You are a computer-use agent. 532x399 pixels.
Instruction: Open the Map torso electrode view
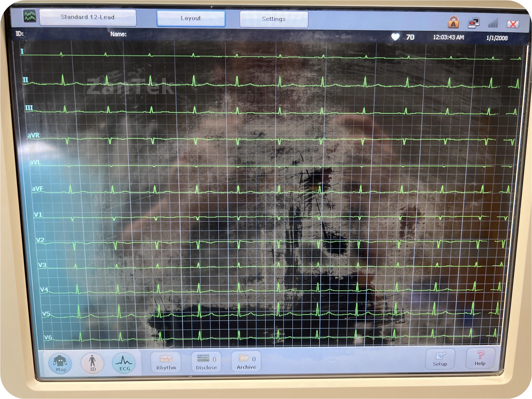60,363
